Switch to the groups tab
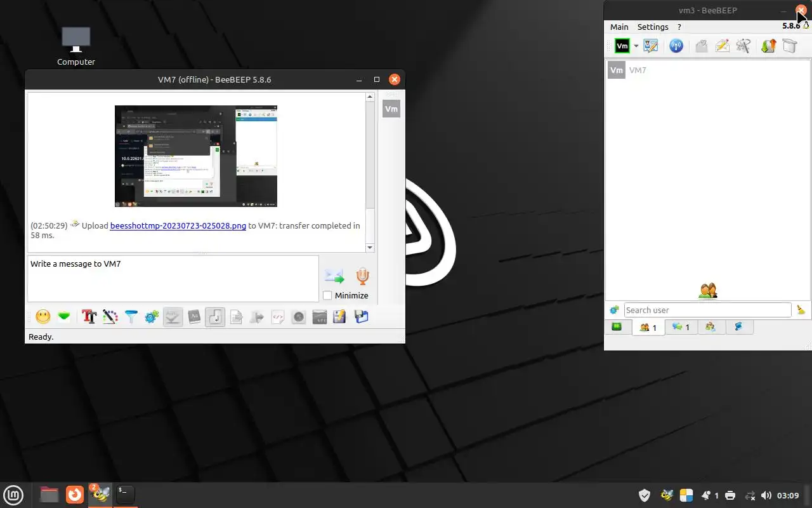The width and height of the screenshot is (812, 508). [710, 326]
